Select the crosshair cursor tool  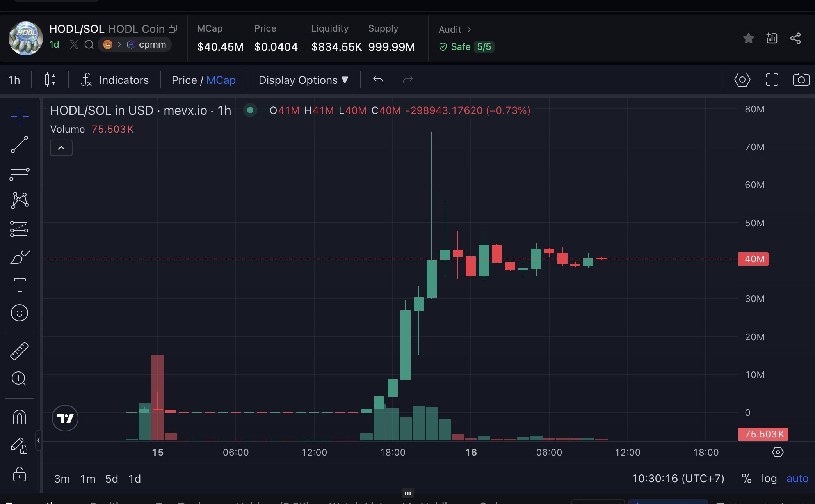[x=20, y=116]
